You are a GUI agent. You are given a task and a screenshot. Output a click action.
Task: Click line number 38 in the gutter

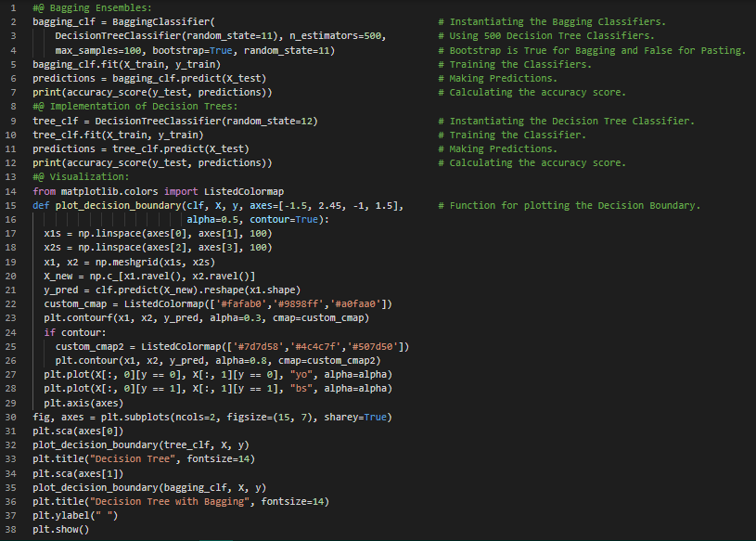[x=11, y=530]
